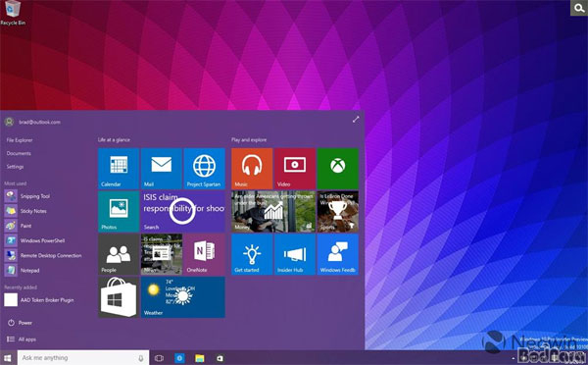This screenshot has width=588, height=365.
Task: Open the Money live tile
Action: pyautogui.click(x=273, y=211)
